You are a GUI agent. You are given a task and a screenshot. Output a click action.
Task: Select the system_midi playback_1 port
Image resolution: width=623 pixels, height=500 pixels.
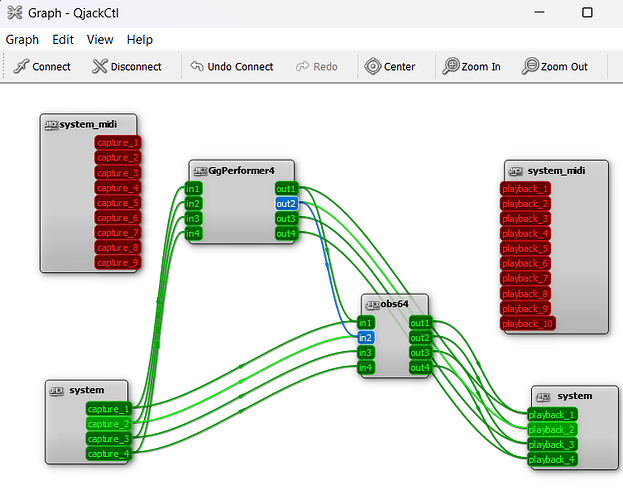click(x=525, y=189)
